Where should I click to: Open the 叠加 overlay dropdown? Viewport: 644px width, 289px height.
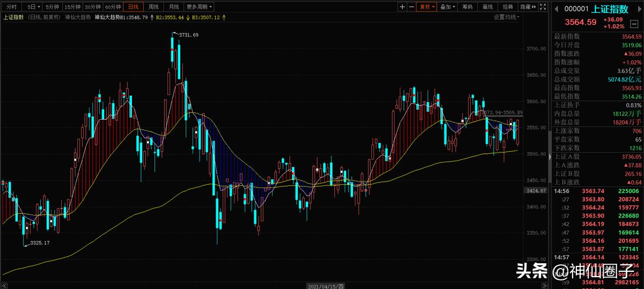pos(448,7)
